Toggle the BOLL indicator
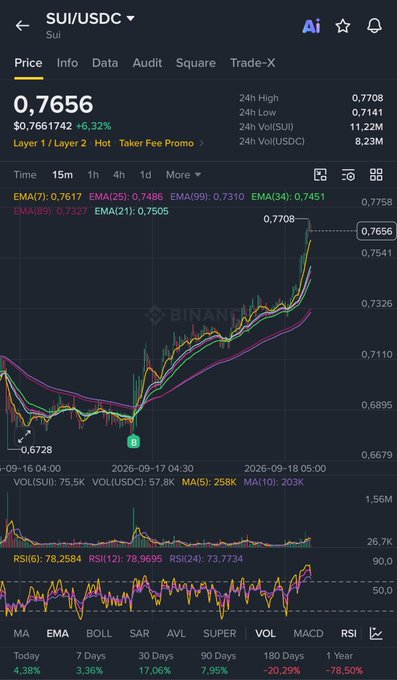The image size is (397, 680). 99,634
